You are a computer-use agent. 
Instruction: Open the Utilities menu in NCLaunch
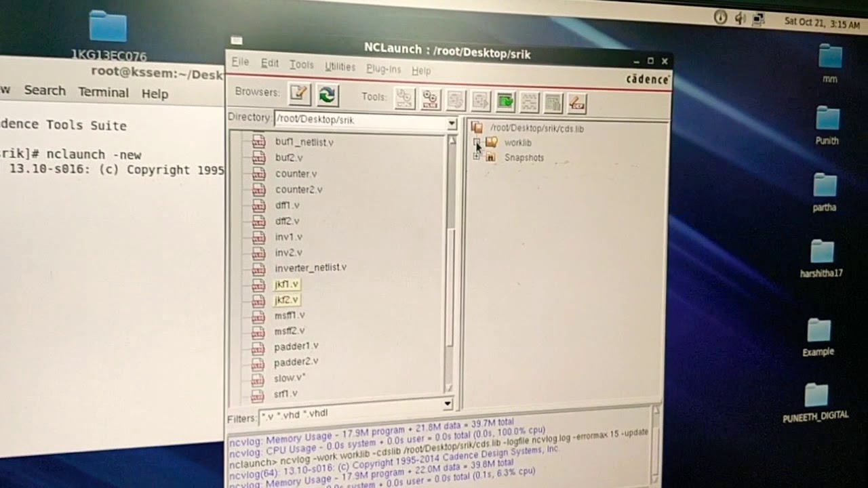(x=340, y=66)
